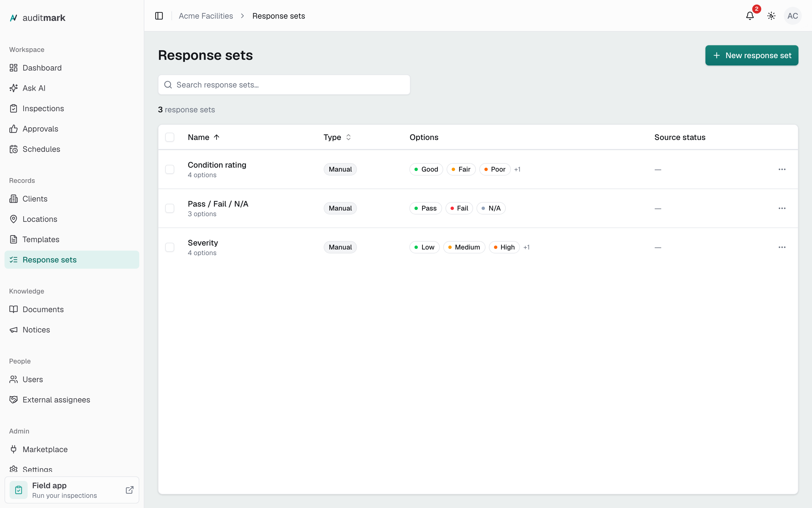Click the Search response sets field
Screen dimensions: 812x508
click(x=284, y=85)
